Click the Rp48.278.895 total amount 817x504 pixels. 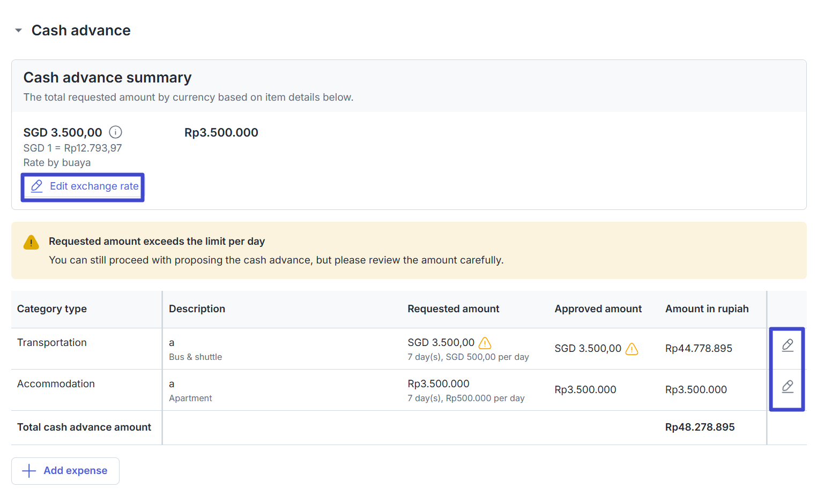point(700,427)
